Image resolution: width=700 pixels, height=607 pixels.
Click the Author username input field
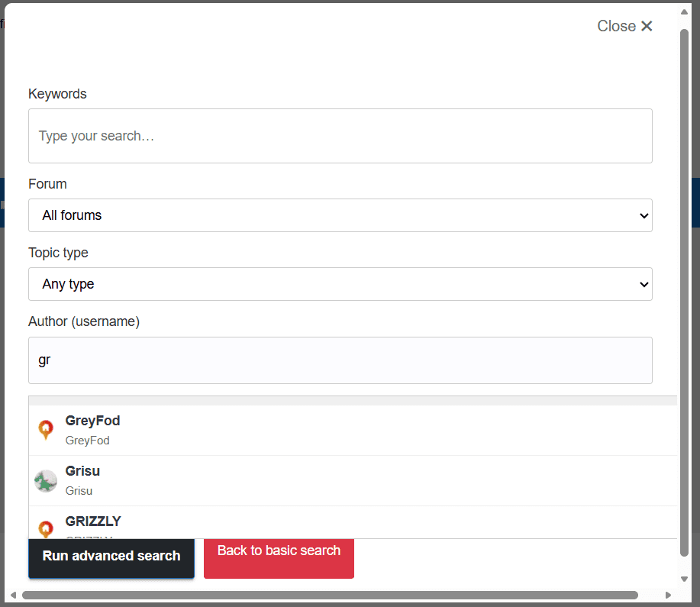point(340,360)
